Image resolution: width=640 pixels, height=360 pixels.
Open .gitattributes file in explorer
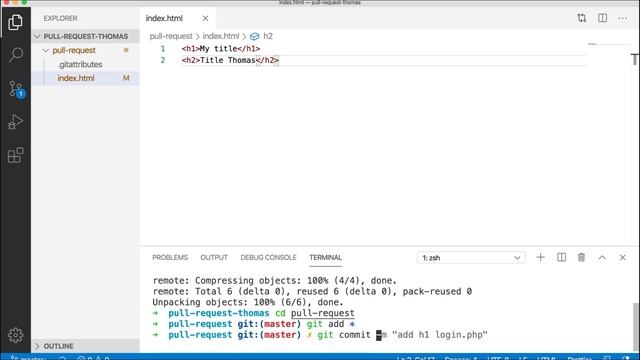point(80,64)
